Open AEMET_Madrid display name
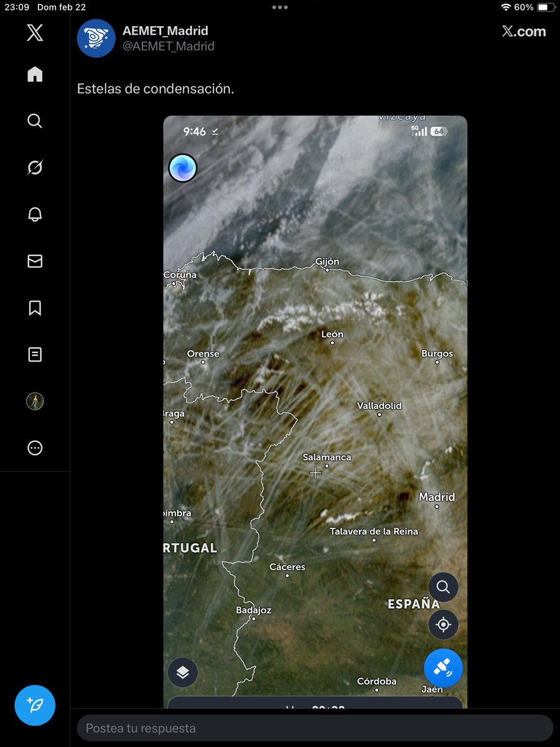This screenshot has height=747, width=560. coord(165,31)
